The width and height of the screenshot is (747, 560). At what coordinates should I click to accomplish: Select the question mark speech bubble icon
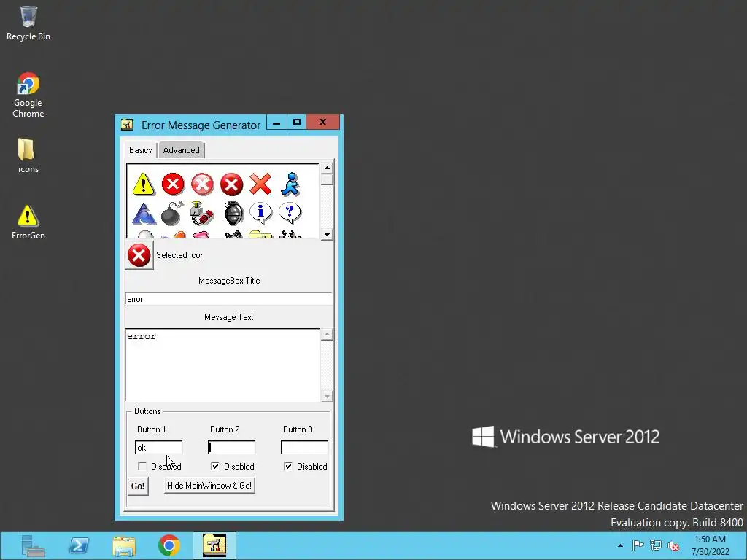tap(290, 213)
